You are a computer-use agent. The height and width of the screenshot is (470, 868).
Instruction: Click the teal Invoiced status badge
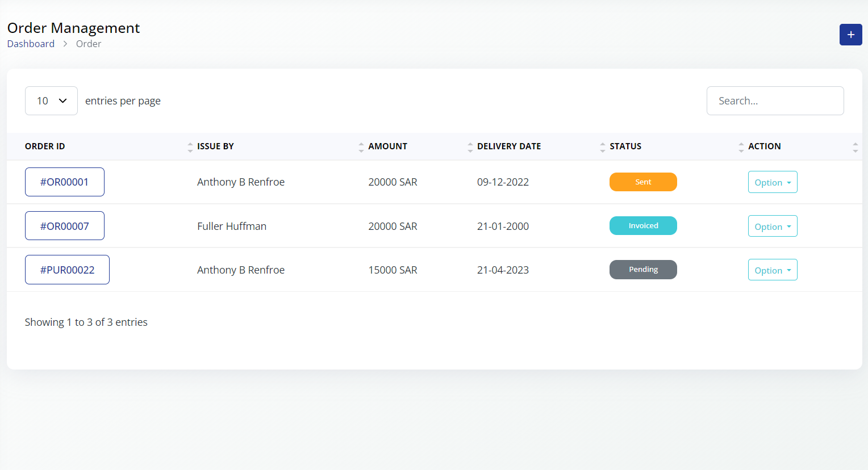[643, 226]
